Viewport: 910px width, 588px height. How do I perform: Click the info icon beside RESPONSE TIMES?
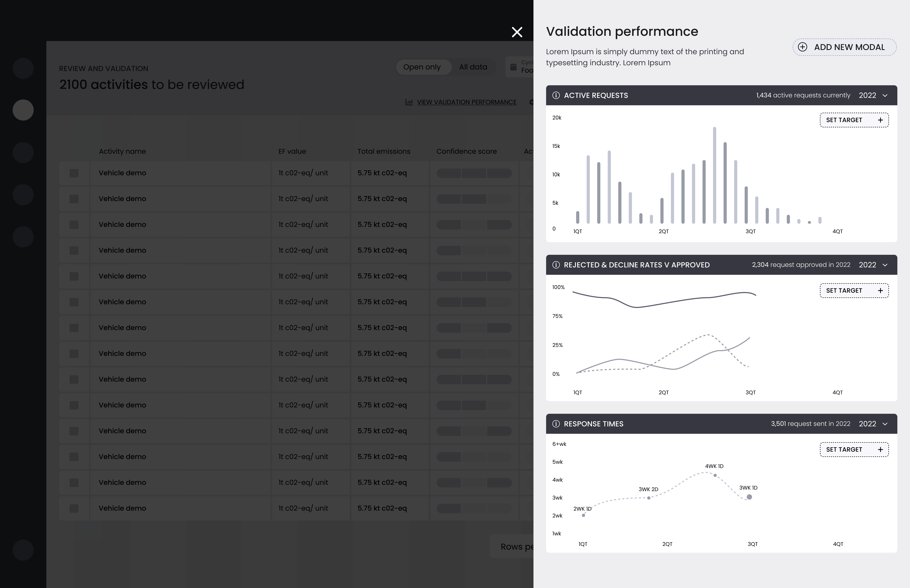click(556, 424)
